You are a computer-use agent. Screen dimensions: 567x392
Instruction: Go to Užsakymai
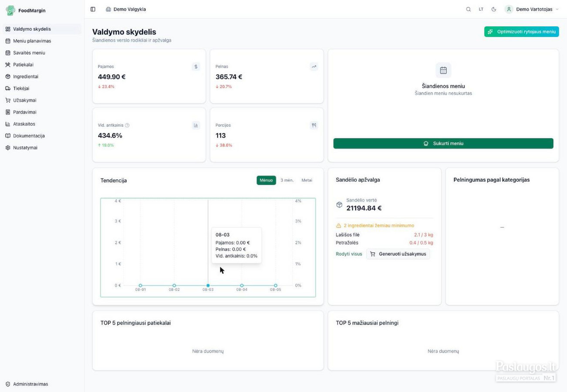coord(42,100)
